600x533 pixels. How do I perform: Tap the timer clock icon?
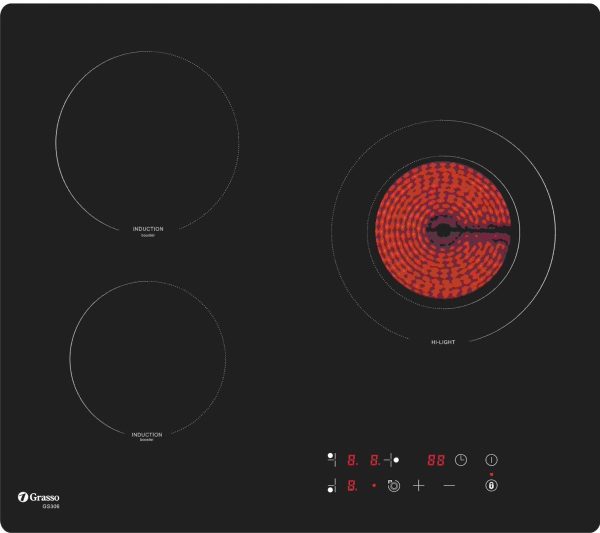tap(461, 460)
